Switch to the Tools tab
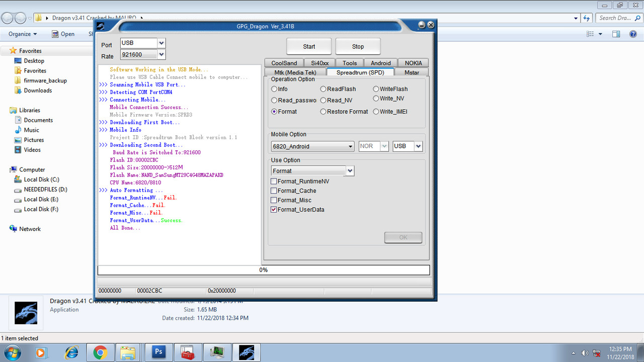 tap(350, 63)
